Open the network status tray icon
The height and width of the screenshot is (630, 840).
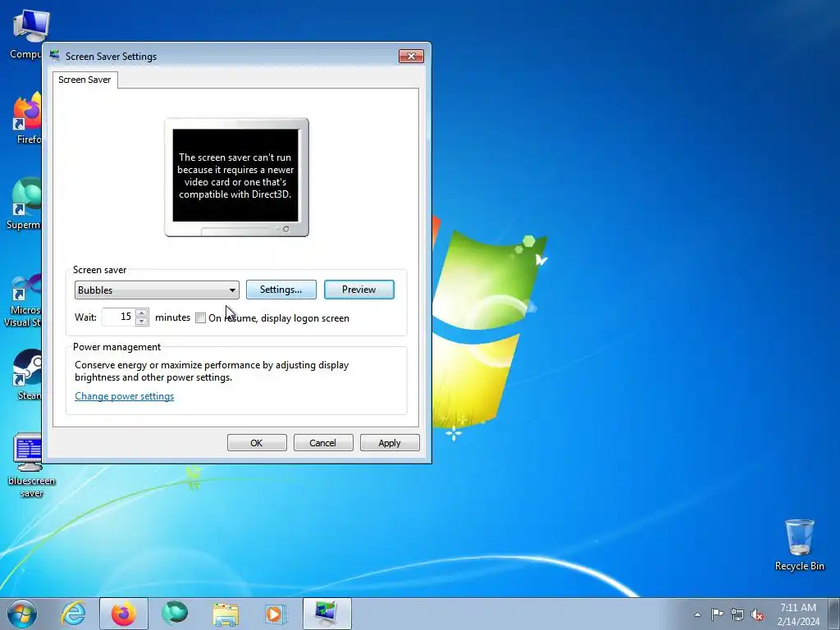point(737,614)
